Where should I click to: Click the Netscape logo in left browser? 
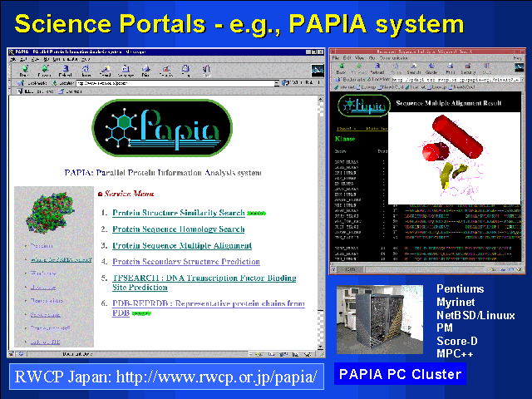click(316, 70)
